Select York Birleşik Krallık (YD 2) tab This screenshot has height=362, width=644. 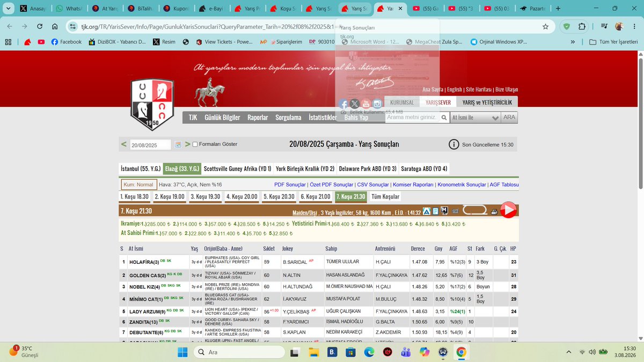click(x=305, y=168)
